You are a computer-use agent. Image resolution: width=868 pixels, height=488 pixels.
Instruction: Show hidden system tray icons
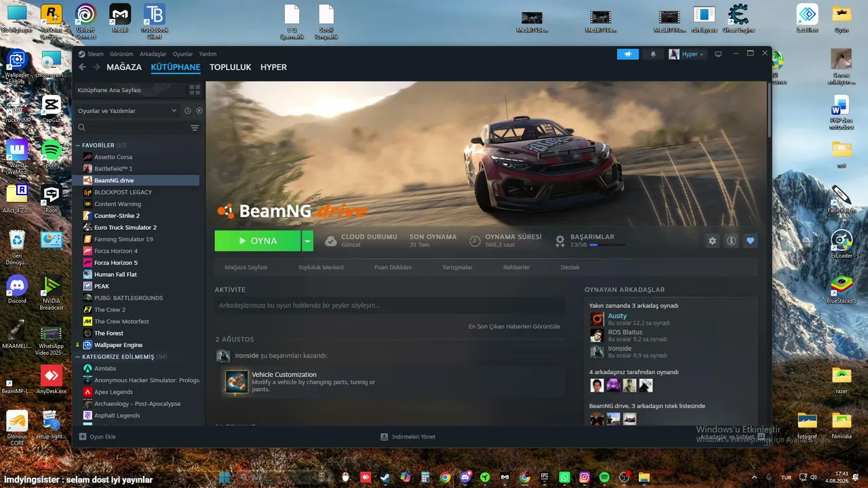click(754, 477)
